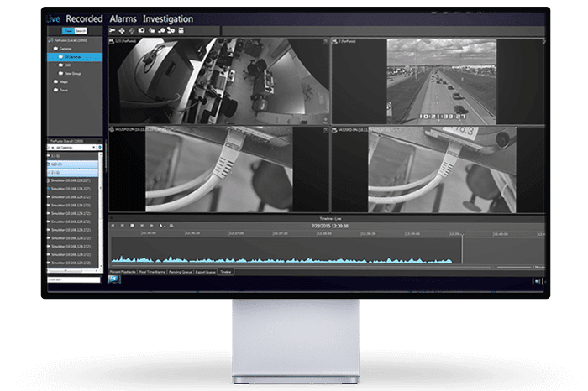Click the camera icon in the fisheye pane title
Screen dimensions: 588x391
pyautogui.click(x=112, y=41)
